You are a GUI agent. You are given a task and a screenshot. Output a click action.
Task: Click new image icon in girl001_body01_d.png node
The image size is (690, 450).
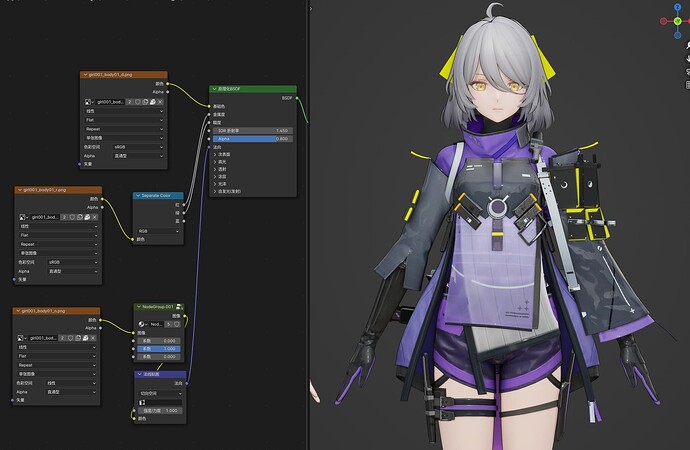[x=145, y=102]
